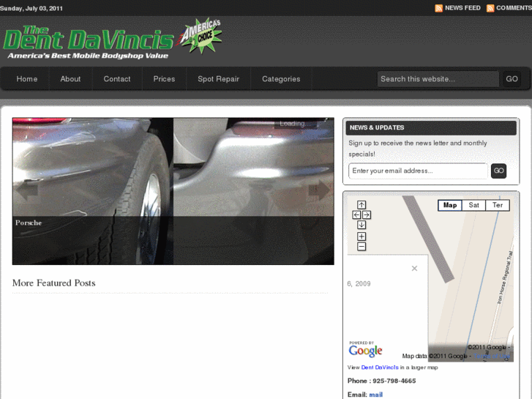Open the Categories menu
This screenshot has width=532, height=399.
(x=281, y=79)
